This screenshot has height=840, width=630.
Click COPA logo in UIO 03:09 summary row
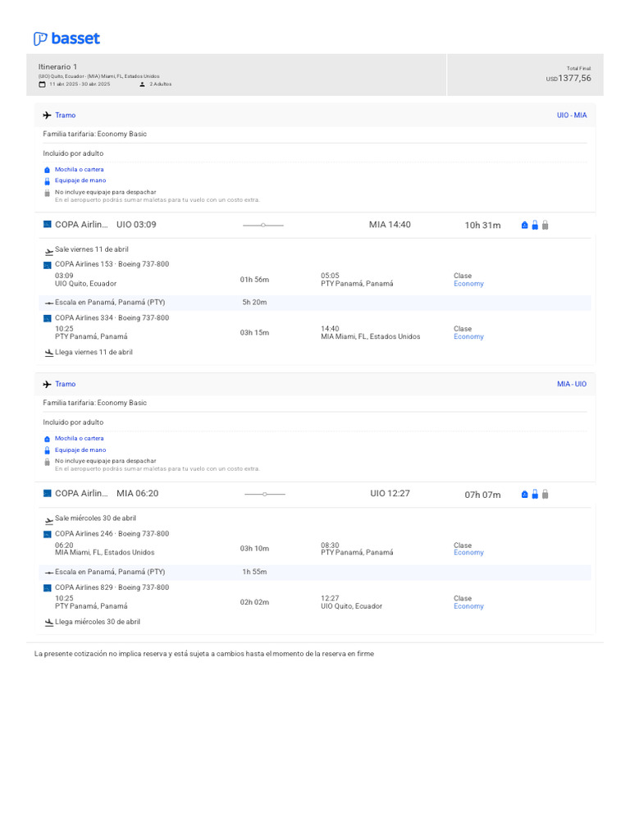[47, 225]
